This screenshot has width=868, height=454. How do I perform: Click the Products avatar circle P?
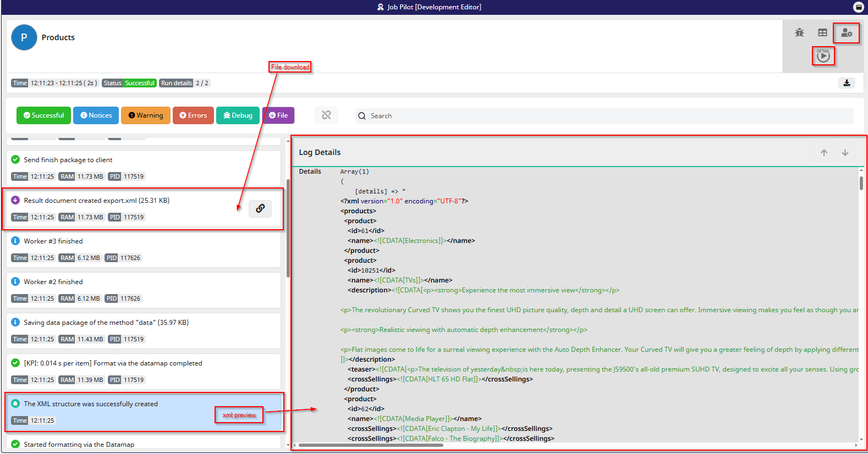(x=24, y=37)
